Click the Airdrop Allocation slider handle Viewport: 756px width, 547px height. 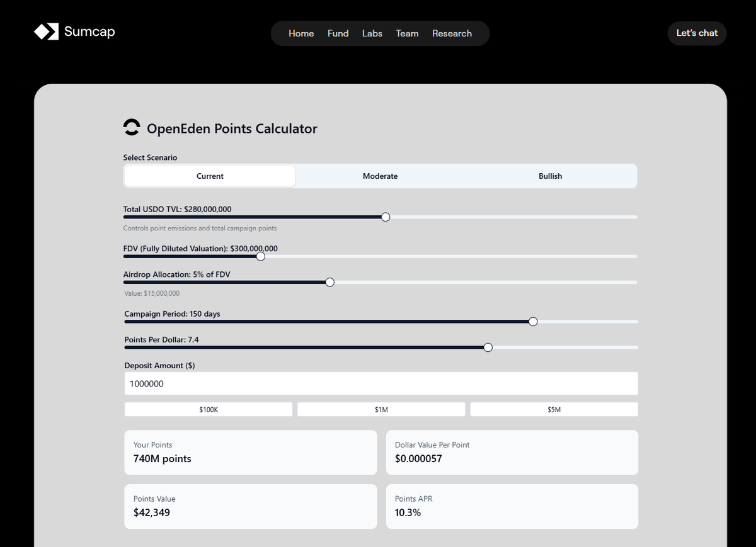[x=329, y=282]
